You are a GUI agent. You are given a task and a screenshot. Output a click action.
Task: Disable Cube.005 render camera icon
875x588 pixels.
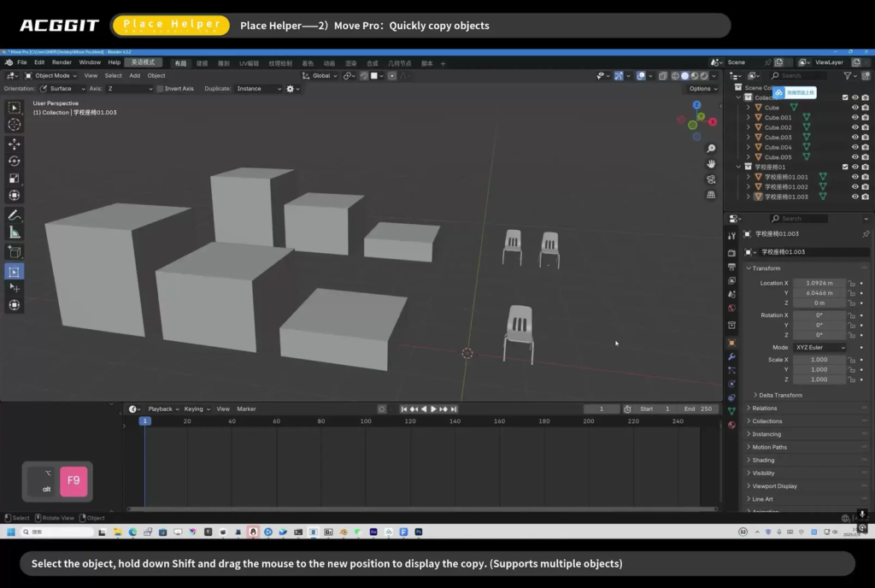(x=865, y=157)
